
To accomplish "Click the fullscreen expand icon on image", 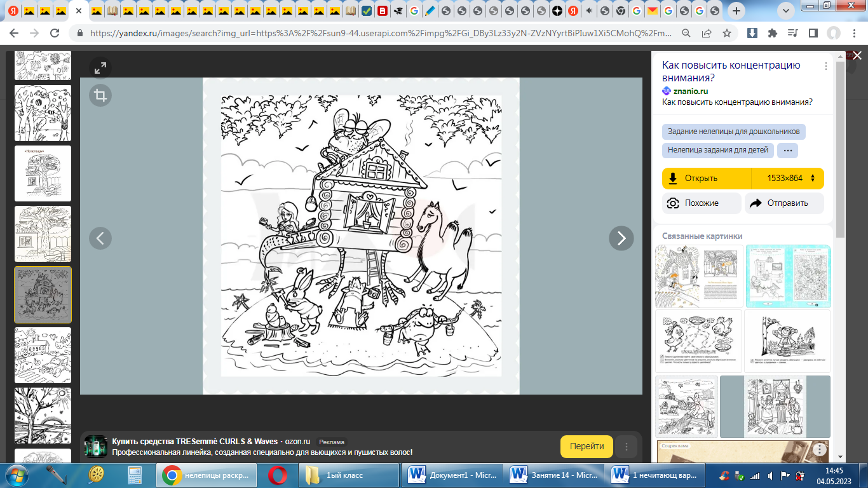I will click(100, 68).
